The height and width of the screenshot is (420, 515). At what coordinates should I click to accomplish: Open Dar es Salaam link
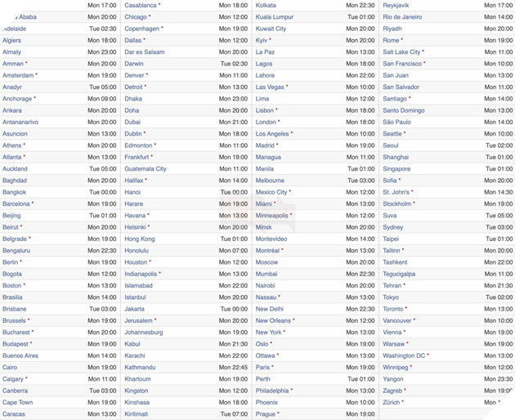click(144, 51)
